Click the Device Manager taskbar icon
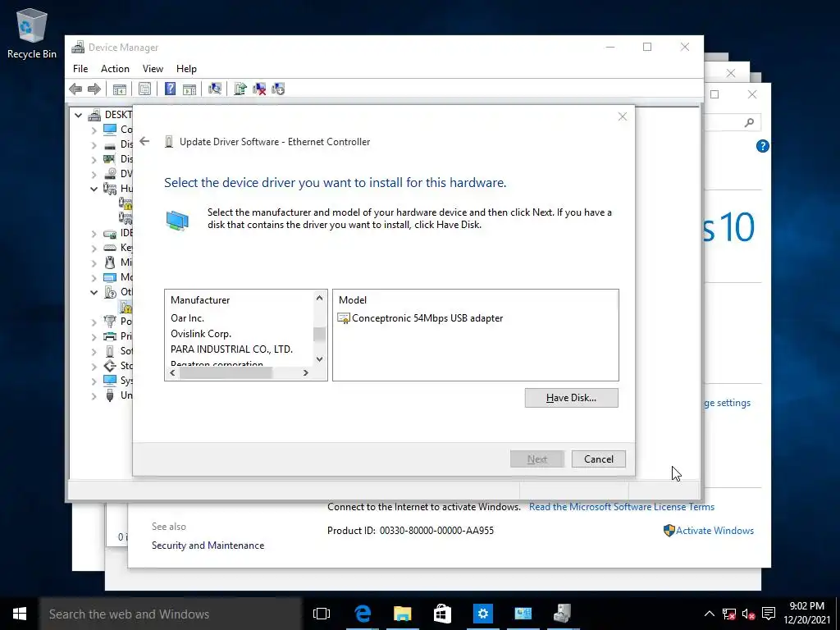Screen dimensions: 840x630 coord(562,614)
